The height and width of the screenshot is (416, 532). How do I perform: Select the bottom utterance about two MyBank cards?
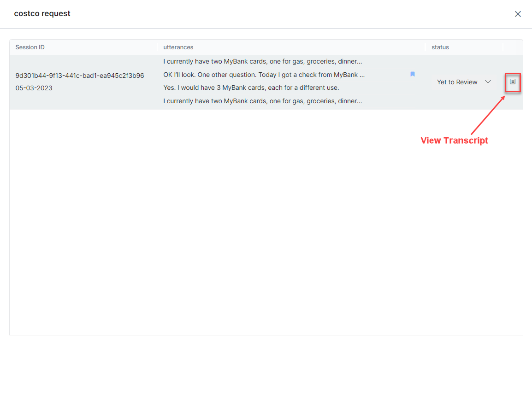[262, 101]
